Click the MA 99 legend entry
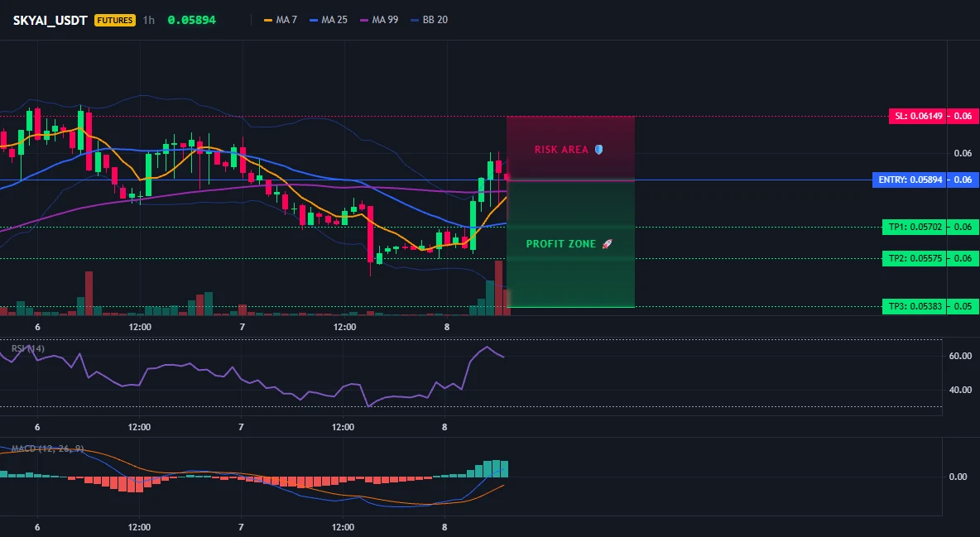The image size is (980, 537). pos(379,20)
